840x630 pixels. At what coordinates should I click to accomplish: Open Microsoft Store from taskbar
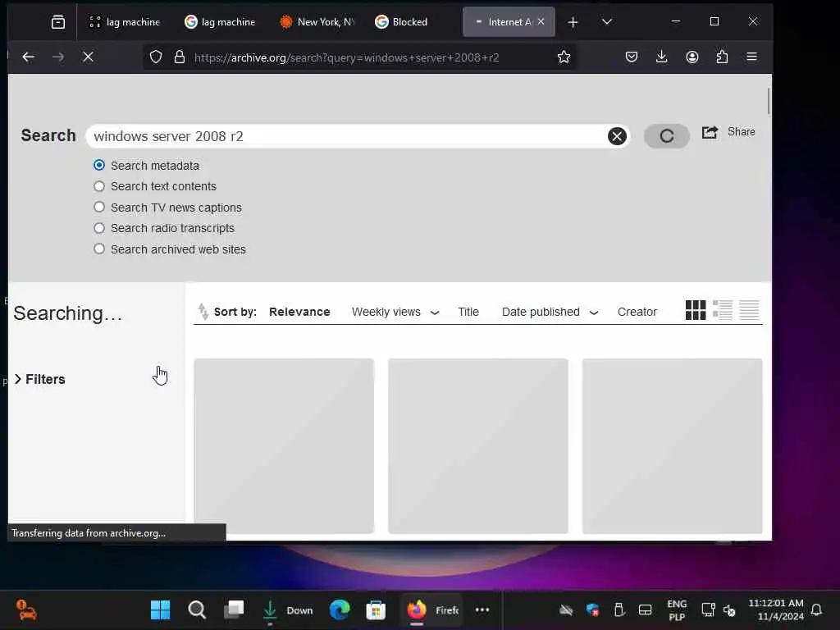click(376, 609)
